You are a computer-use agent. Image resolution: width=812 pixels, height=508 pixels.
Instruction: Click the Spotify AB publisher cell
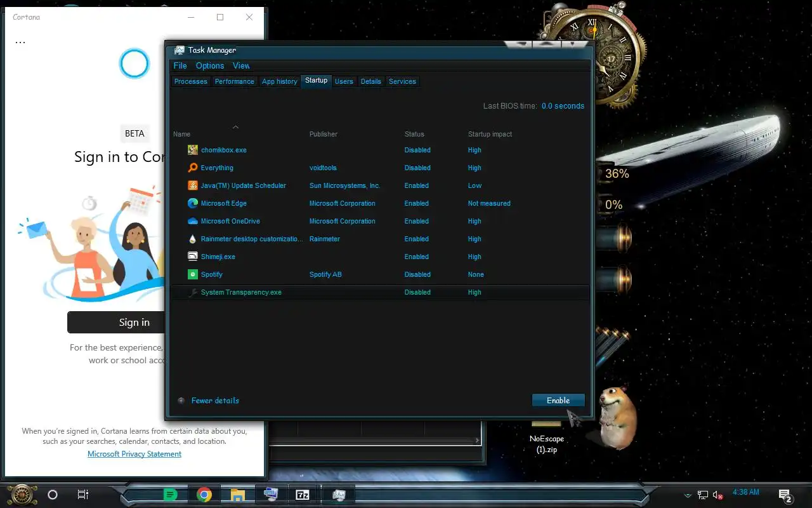325,274
